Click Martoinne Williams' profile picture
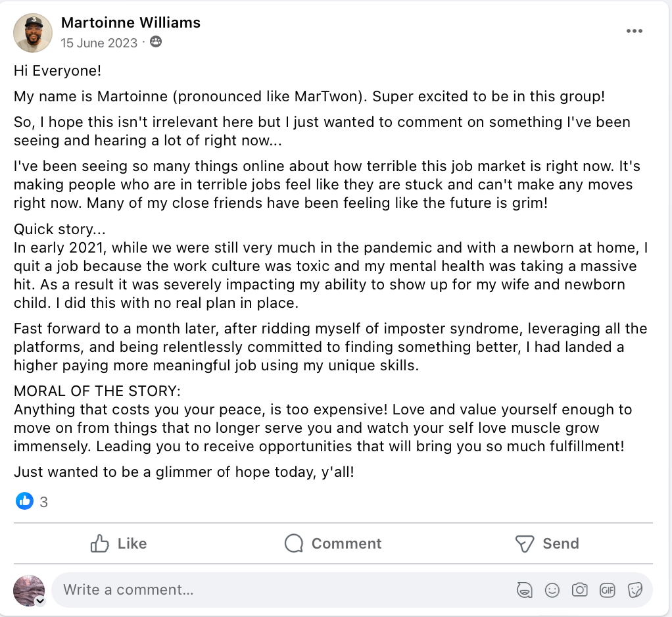The height and width of the screenshot is (617, 672). pos(33,33)
